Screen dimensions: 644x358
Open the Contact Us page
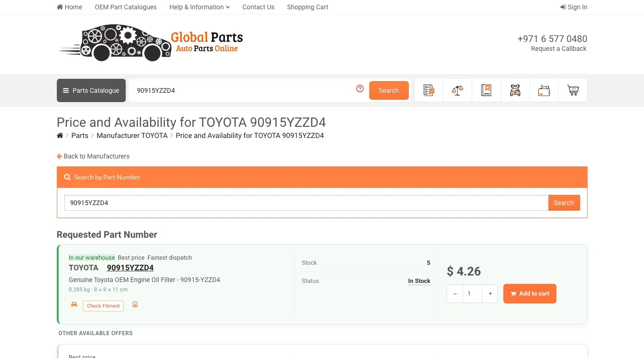258,7
